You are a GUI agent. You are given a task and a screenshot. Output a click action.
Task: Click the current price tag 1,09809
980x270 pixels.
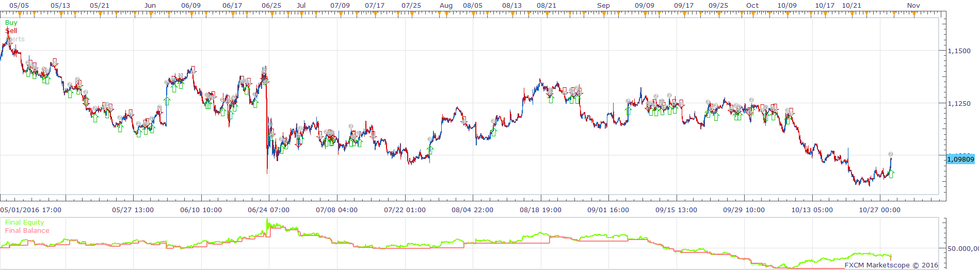point(961,159)
